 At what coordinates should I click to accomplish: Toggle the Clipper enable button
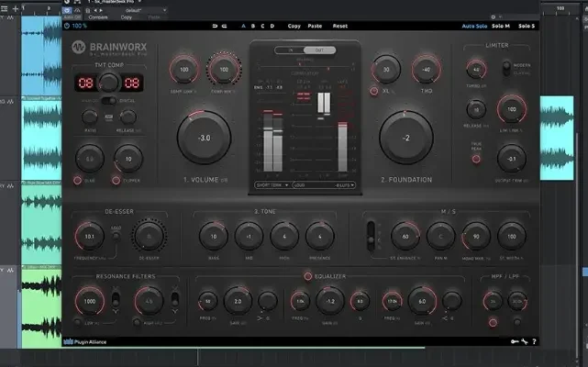click(116, 179)
